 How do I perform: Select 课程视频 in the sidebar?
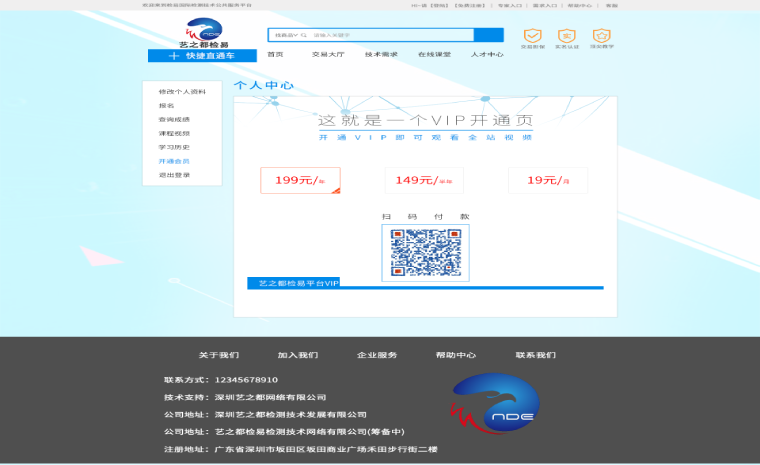(x=174, y=133)
